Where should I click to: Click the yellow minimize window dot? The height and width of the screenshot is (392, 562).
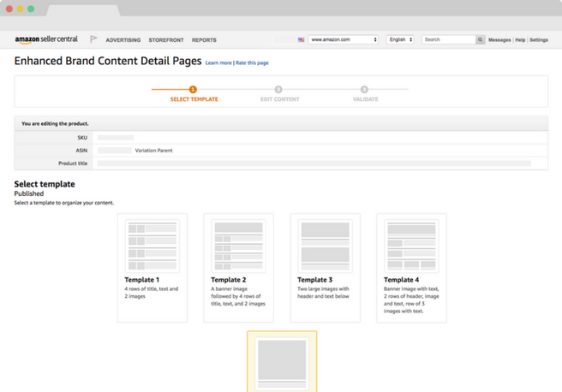(20, 9)
